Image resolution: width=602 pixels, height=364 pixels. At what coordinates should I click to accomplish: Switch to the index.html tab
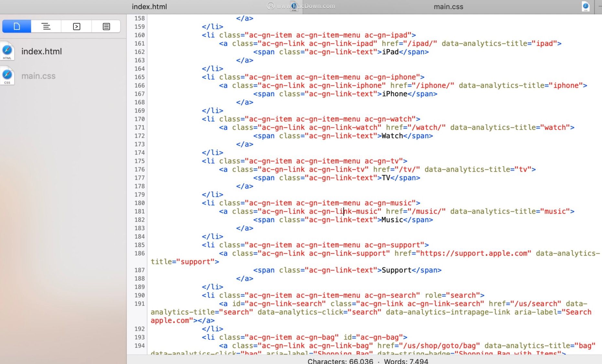(x=149, y=7)
